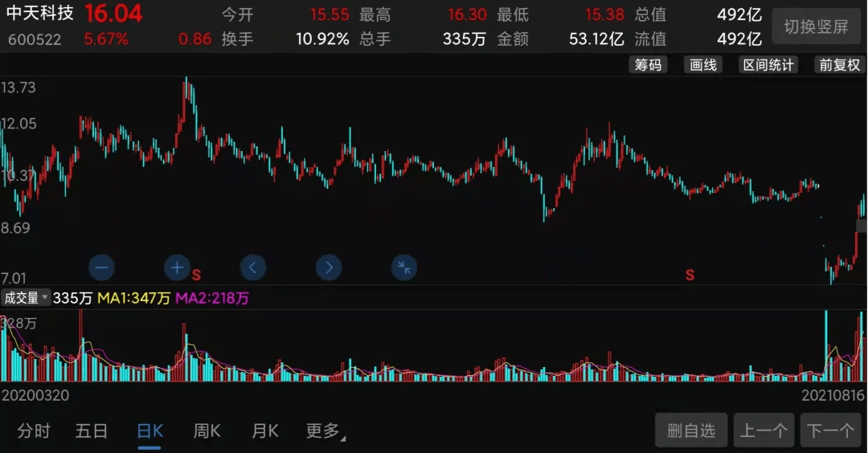Click the first red S marker on chart

click(x=196, y=275)
